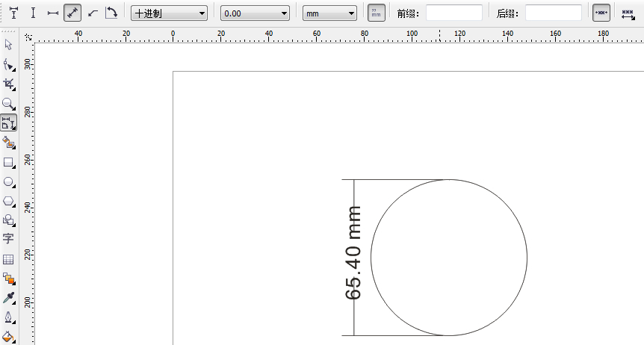This screenshot has width=644, height=345.
Task: Select the Polygon tool
Action: pyautogui.click(x=9, y=202)
